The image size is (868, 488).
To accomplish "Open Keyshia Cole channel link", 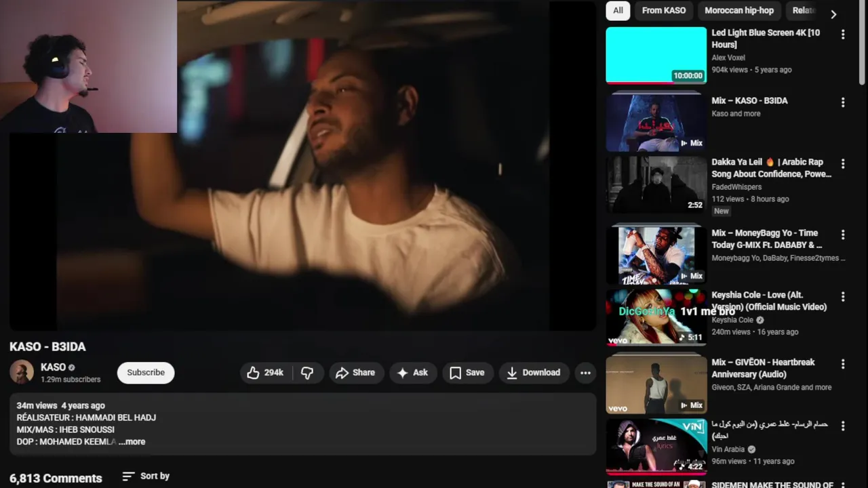I will coord(732,320).
